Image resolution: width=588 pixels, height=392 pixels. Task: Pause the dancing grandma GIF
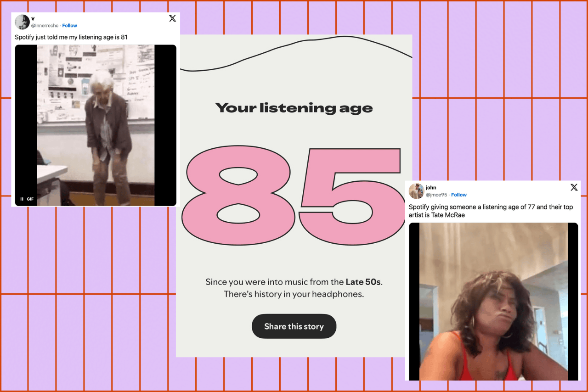[x=21, y=199]
